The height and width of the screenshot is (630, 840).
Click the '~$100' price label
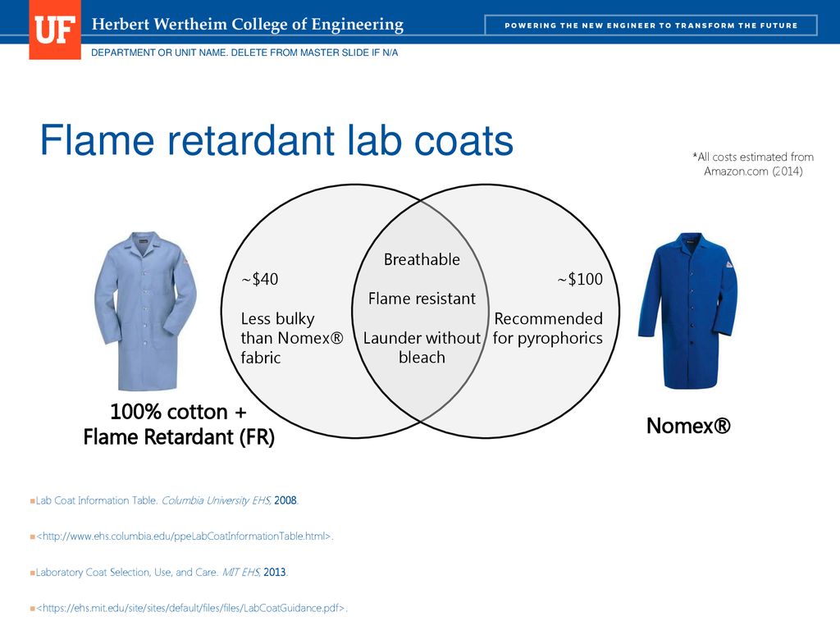click(580, 279)
